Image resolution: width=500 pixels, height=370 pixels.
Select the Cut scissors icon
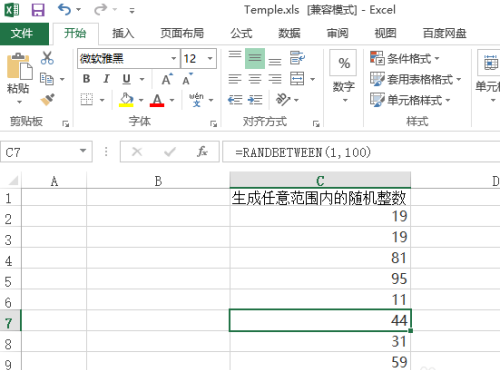(x=47, y=58)
